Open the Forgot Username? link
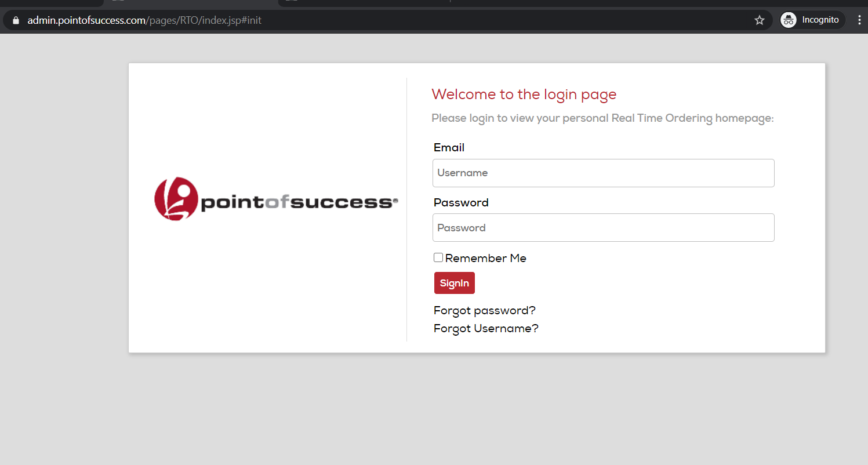Image resolution: width=868 pixels, height=465 pixels. click(x=486, y=329)
